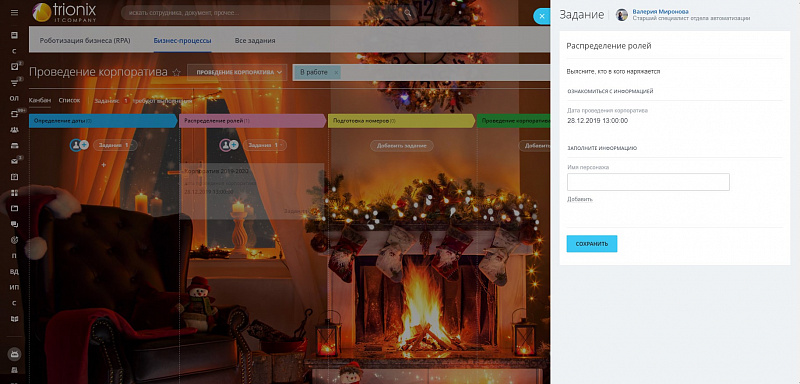Click the Добавить link under the field

pyautogui.click(x=580, y=199)
